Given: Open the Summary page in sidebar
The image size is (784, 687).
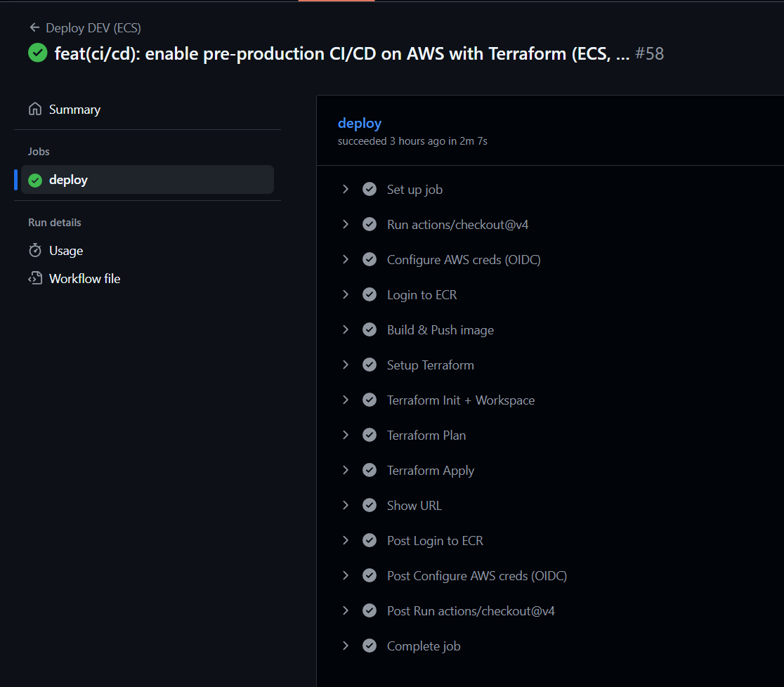Looking at the screenshot, I should point(74,110).
